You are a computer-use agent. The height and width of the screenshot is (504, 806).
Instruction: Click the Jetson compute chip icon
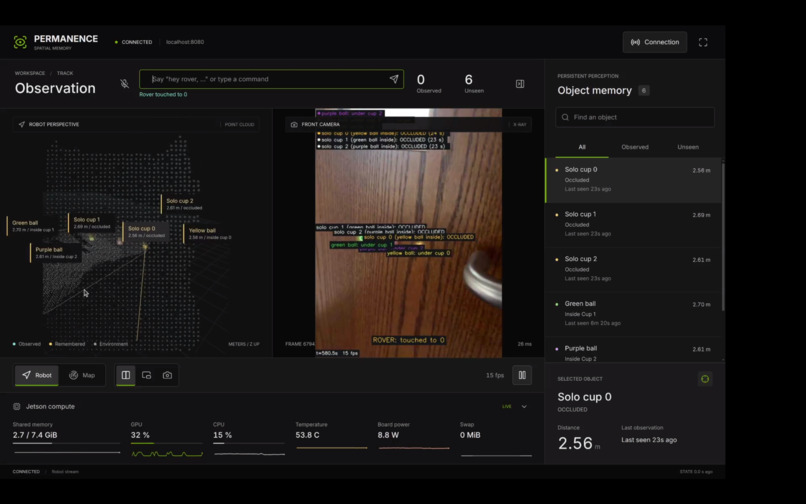16,406
